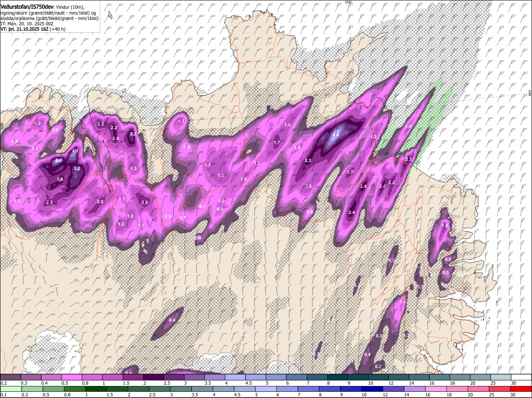
Task: Click grey-purple 0.2–0.3 swatch in upper legend
Action: [x=10, y=377]
